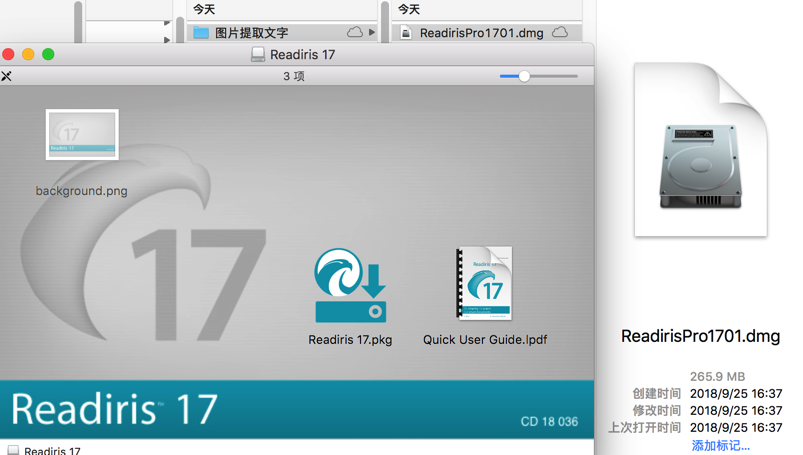Select the background.png thumbnail

point(82,134)
